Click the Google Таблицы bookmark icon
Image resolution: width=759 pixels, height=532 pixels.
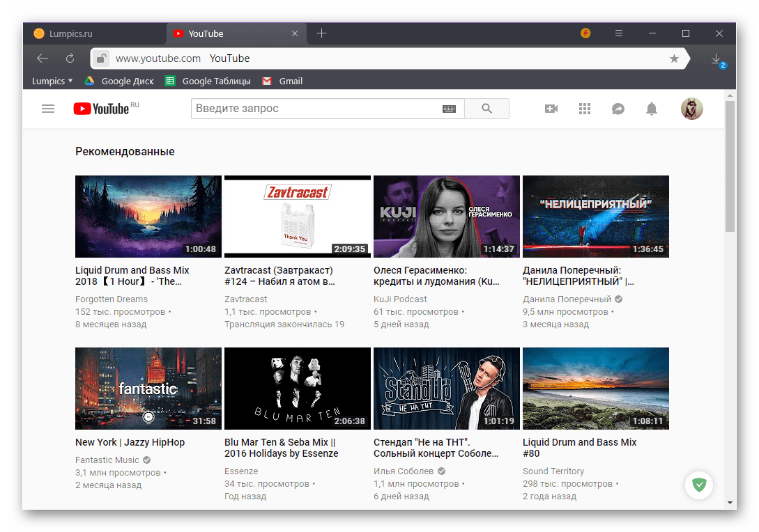coord(170,81)
